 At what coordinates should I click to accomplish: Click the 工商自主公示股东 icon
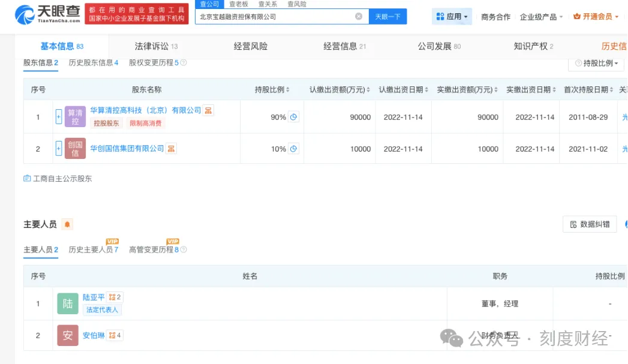click(27, 178)
